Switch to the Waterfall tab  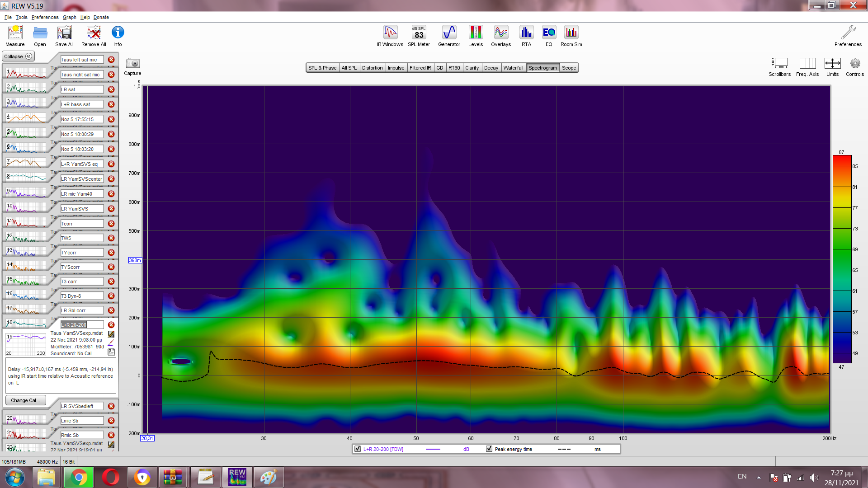coord(513,68)
